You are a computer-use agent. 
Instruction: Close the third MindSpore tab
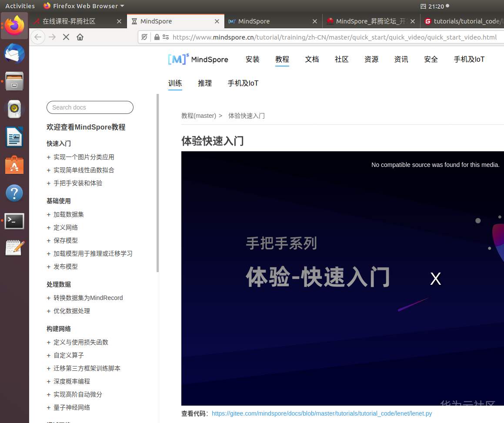click(x=315, y=21)
